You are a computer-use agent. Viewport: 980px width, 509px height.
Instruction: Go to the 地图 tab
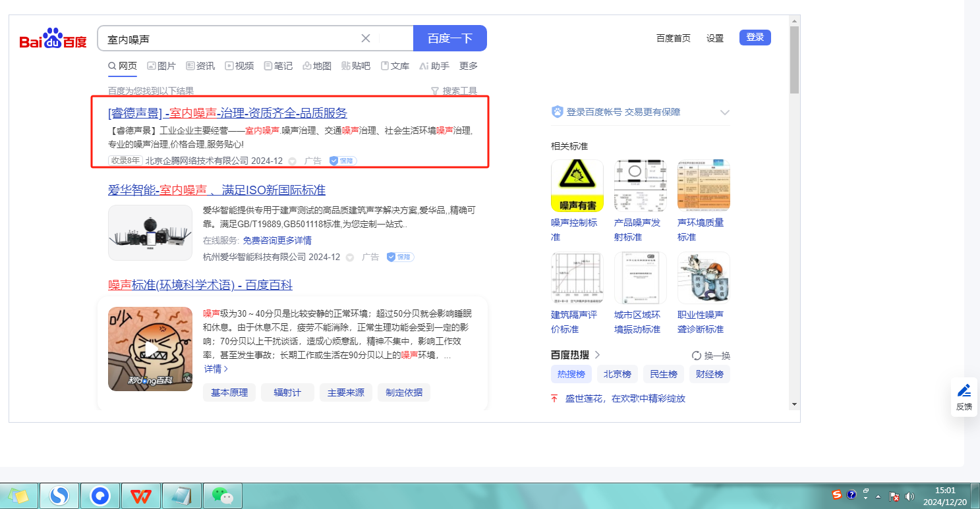click(x=317, y=66)
